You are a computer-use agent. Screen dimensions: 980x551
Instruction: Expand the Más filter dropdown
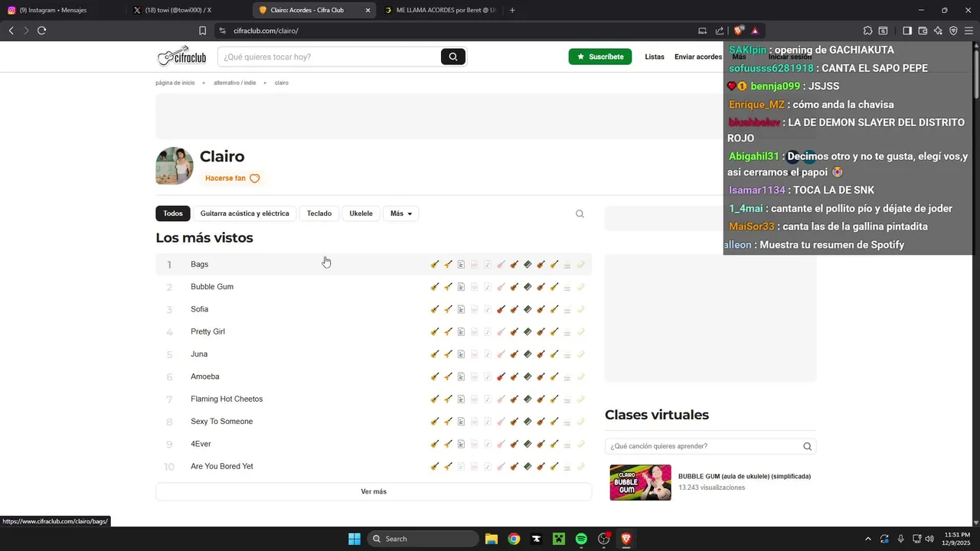coord(401,214)
